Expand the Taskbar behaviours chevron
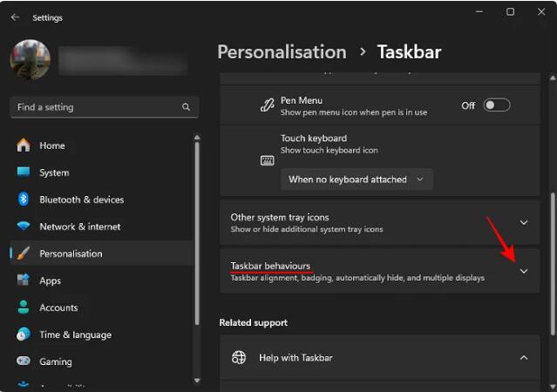 pyautogui.click(x=523, y=272)
